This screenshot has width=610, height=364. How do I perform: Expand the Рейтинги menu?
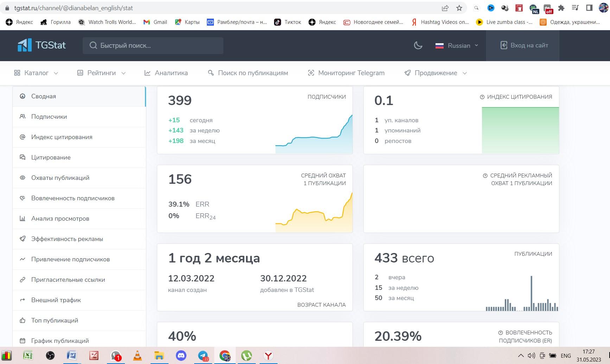[101, 73]
